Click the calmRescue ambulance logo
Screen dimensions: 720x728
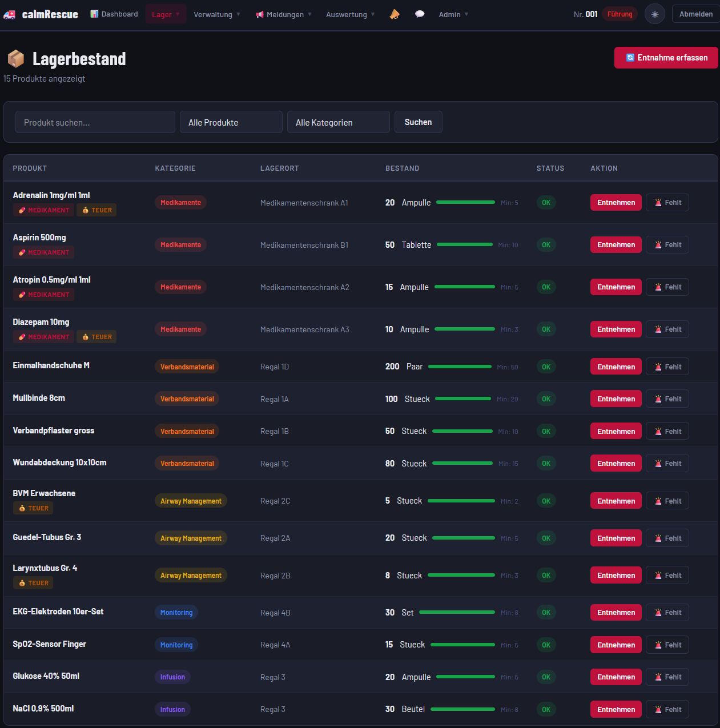tap(9, 14)
